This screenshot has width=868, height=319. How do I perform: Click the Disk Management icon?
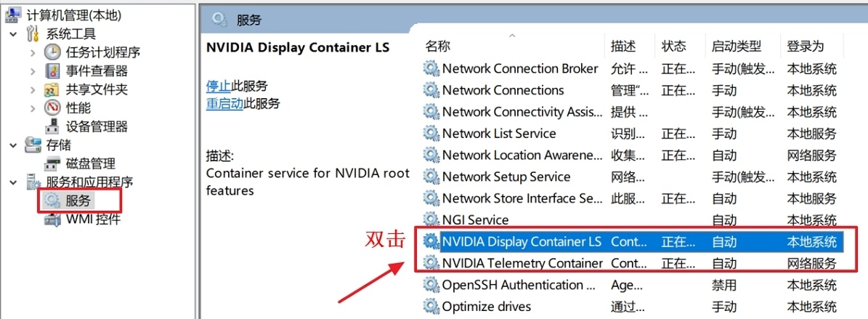coord(52,163)
